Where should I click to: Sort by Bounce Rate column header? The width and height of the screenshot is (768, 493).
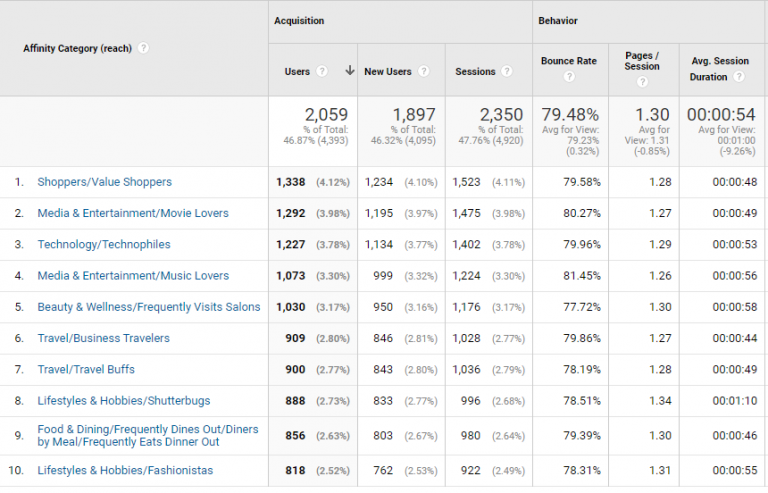(568, 61)
